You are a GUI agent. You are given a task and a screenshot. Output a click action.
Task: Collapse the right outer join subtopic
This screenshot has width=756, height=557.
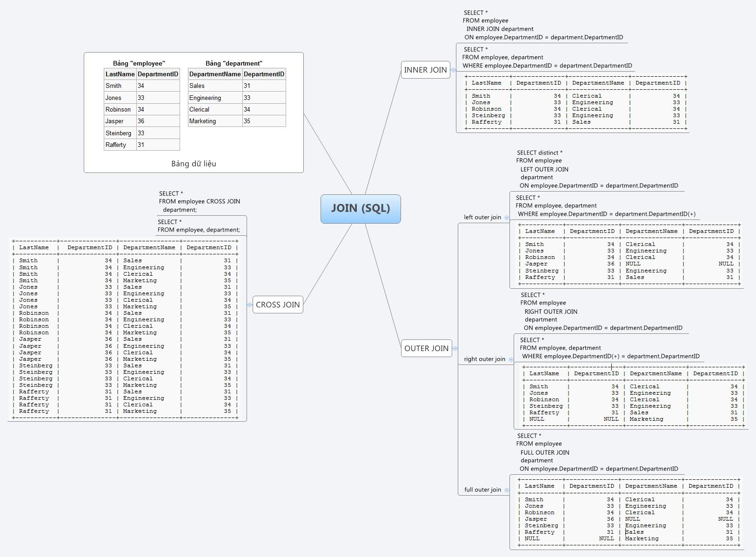(510, 359)
